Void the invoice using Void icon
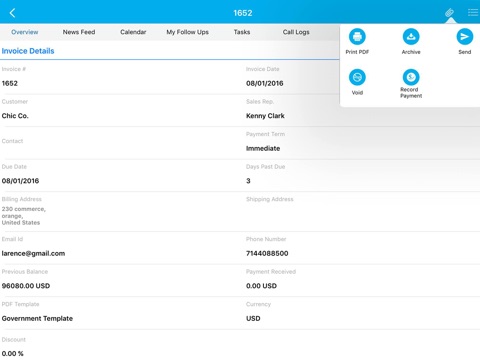Screen dimensions: 480x360 tap(357, 77)
